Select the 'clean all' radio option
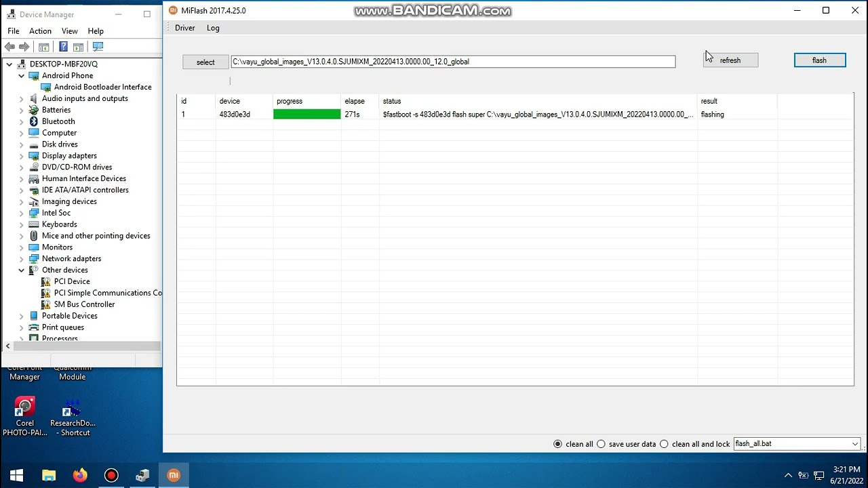Image resolution: width=868 pixels, height=488 pixels. tap(557, 444)
